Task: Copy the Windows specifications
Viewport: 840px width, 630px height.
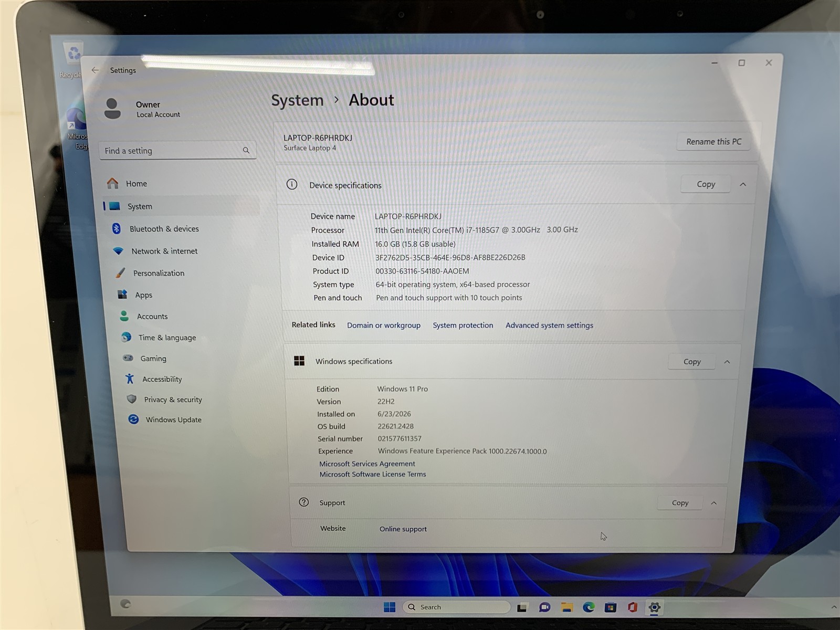Action: tap(692, 362)
